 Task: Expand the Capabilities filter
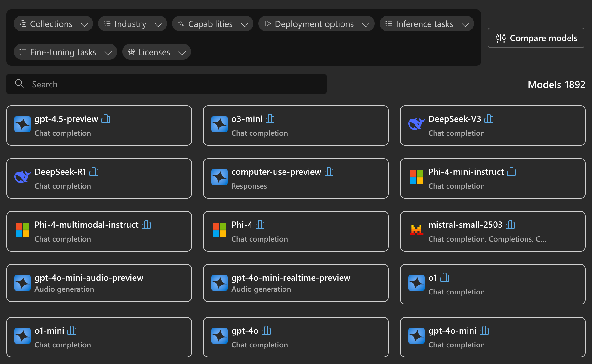coord(213,24)
